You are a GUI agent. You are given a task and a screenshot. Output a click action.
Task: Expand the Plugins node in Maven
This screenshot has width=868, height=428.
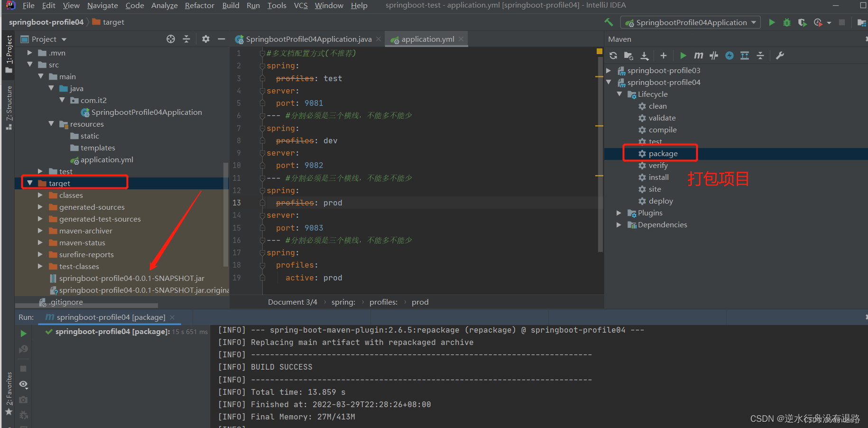[x=619, y=213]
